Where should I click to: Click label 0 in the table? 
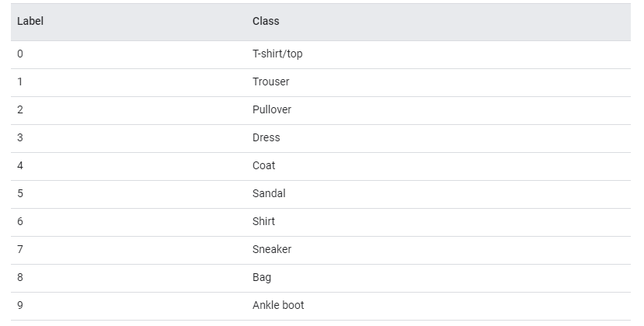point(20,54)
